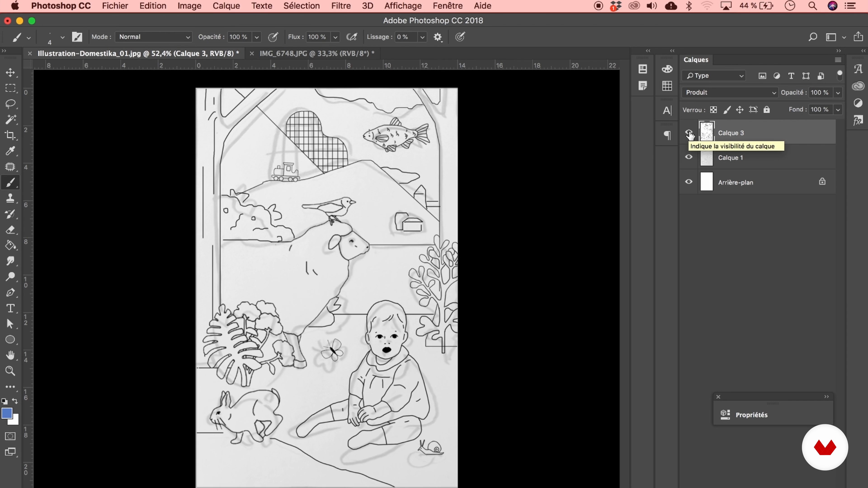Expand the Flux value dropdown
The height and width of the screenshot is (488, 868).
pyautogui.click(x=335, y=37)
